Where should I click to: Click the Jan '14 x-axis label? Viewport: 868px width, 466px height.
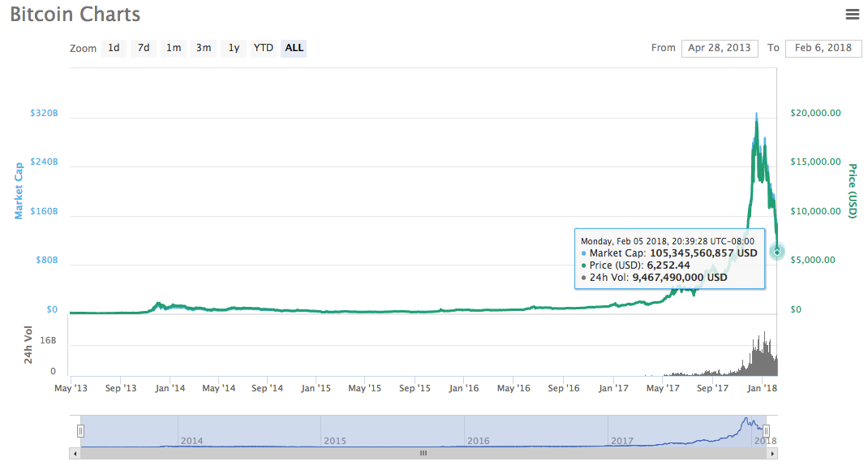[x=170, y=388]
